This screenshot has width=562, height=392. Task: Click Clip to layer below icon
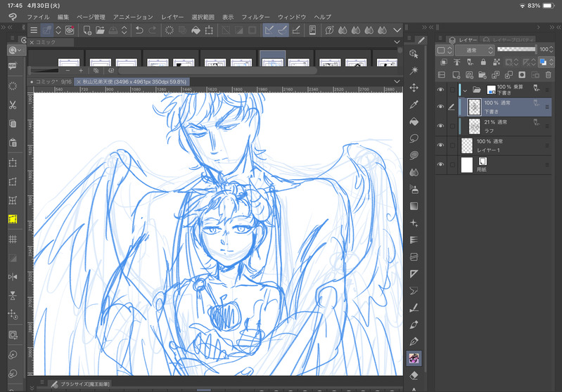(443, 62)
